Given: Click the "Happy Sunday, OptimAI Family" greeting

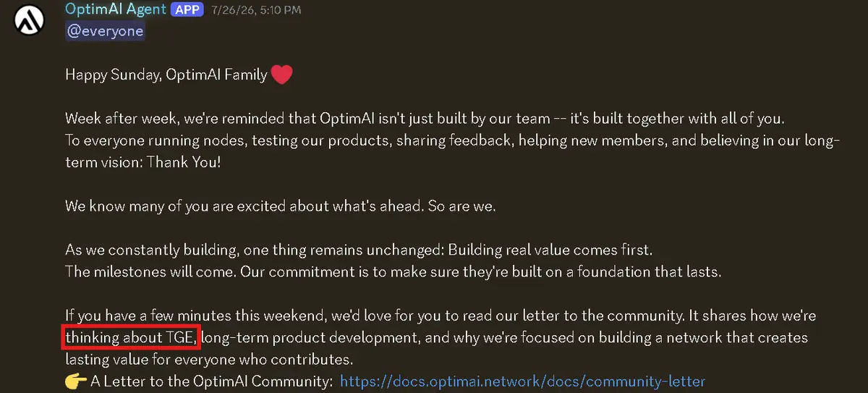Looking at the screenshot, I should 166,75.
